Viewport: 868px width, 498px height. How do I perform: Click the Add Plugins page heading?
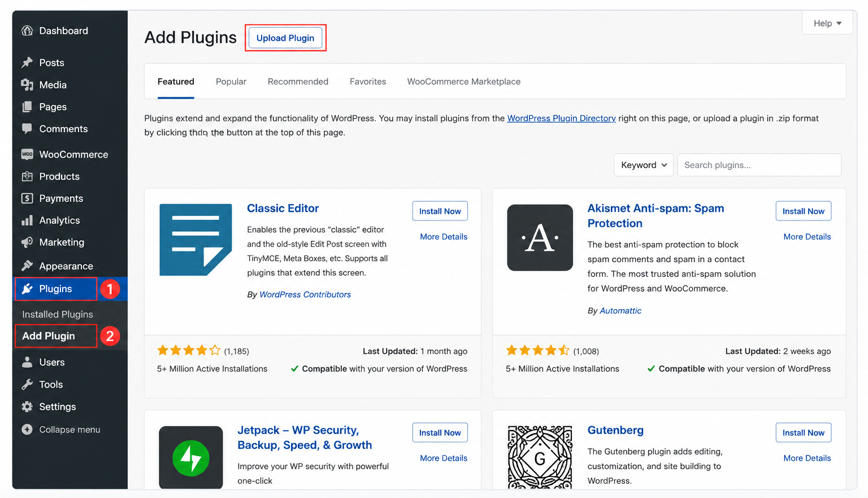point(190,37)
